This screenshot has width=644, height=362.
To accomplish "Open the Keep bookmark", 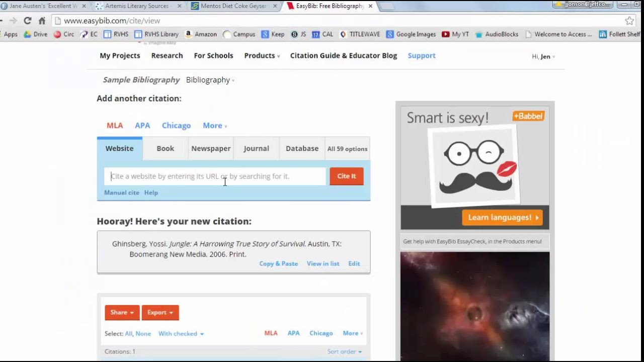I will click(x=273, y=34).
